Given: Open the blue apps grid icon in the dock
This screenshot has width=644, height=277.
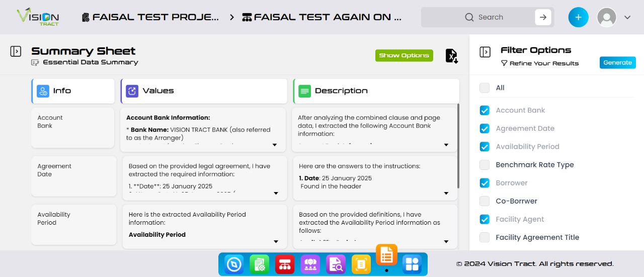Looking at the screenshot, I should [412, 264].
